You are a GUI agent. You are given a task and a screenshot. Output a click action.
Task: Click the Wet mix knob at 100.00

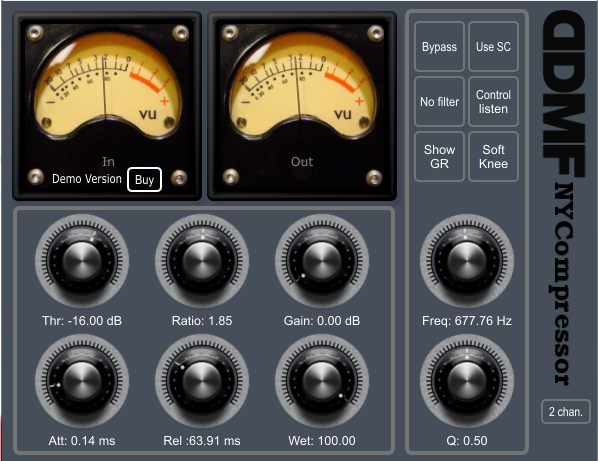[322, 381]
